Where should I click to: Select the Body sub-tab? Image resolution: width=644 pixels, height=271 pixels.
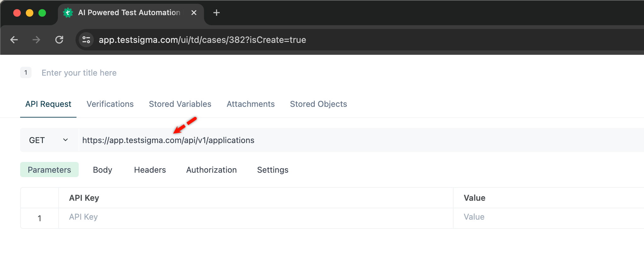(103, 170)
